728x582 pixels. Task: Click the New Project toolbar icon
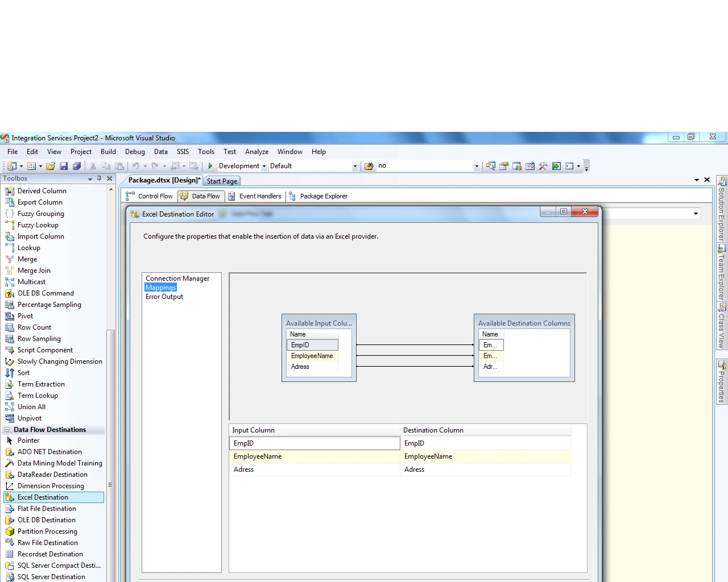[x=11, y=166]
